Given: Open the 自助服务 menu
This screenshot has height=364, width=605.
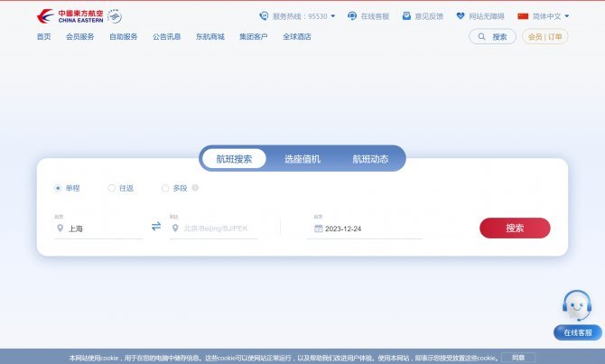Looking at the screenshot, I should [x=124, y=37].
